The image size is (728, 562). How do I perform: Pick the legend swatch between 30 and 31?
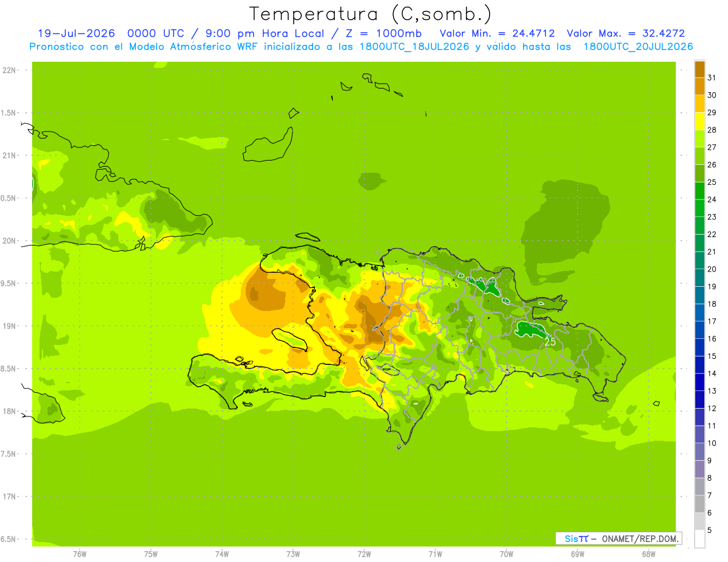699,86
